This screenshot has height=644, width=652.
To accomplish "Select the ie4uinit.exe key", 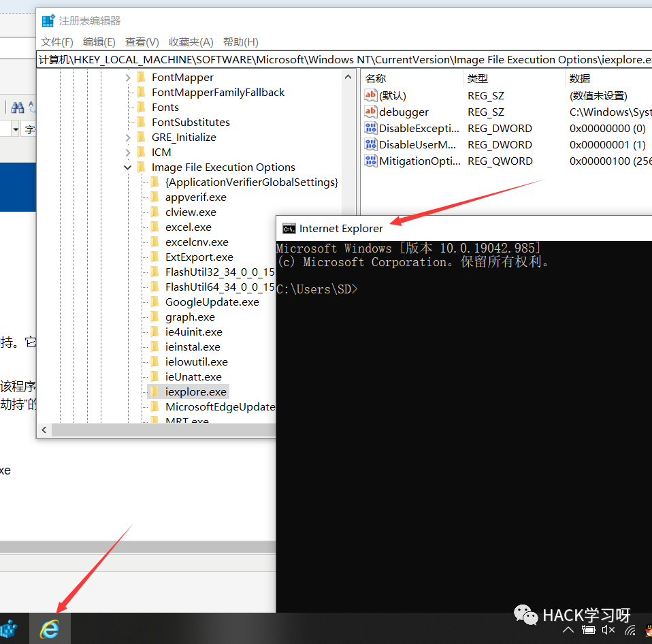I will click(194, 332).
